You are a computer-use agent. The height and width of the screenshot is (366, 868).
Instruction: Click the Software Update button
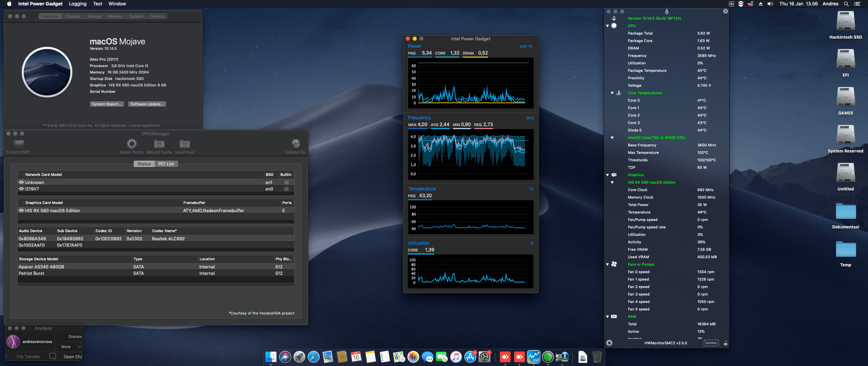(147, 104)
